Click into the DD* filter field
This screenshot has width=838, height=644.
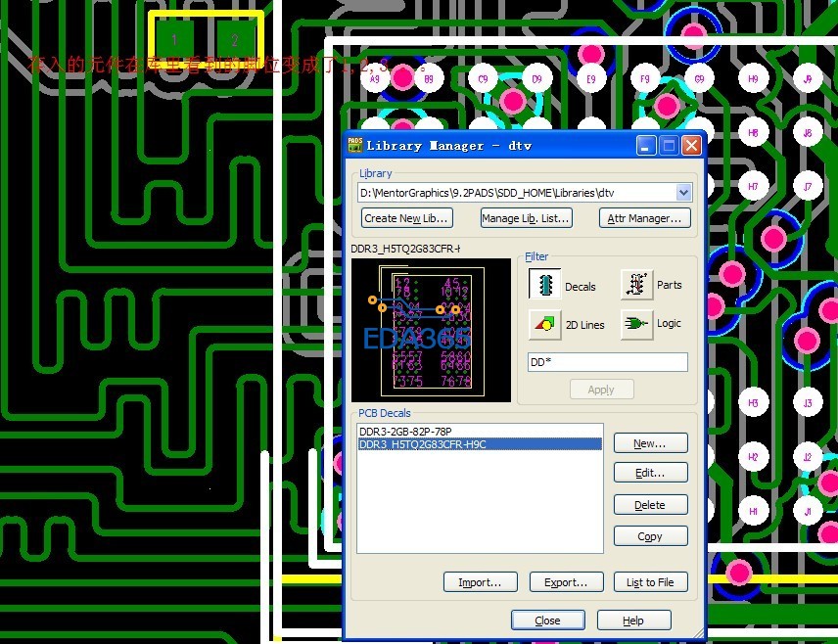point(608,362)
